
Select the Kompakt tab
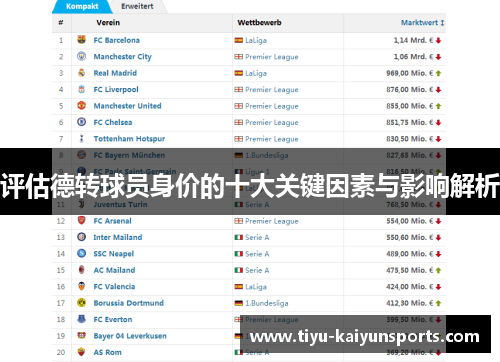click(82, 6)
